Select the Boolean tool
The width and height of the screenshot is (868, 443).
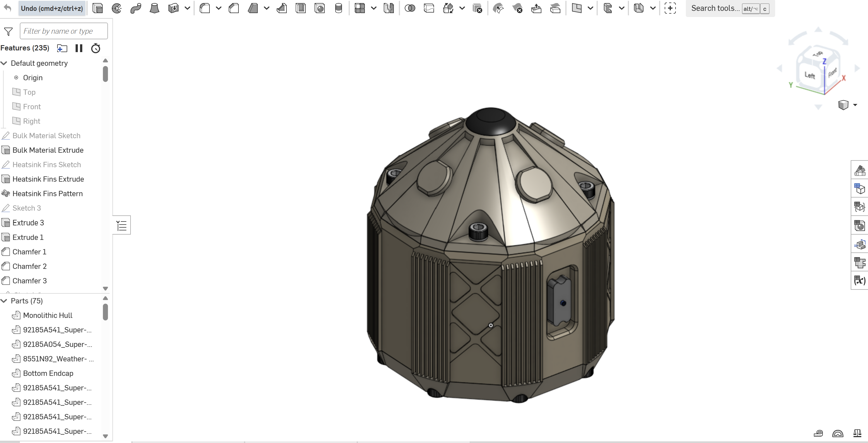click(410, 8)
